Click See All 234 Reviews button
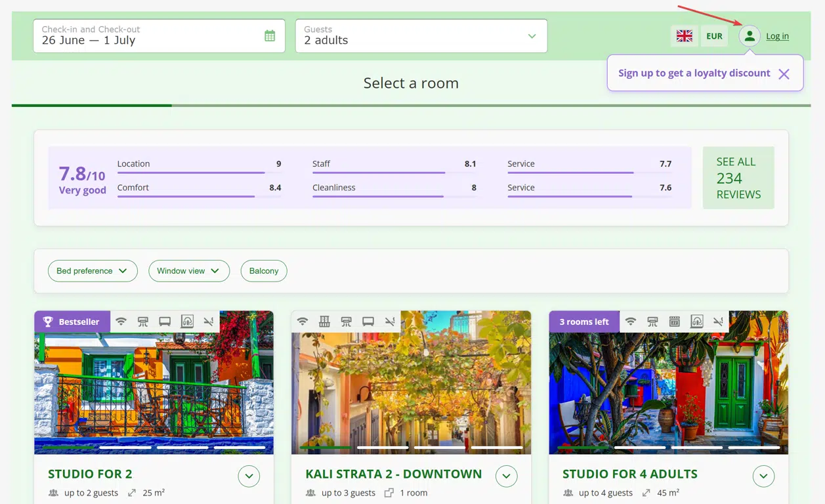825x504 pixels. click(738, 178)
